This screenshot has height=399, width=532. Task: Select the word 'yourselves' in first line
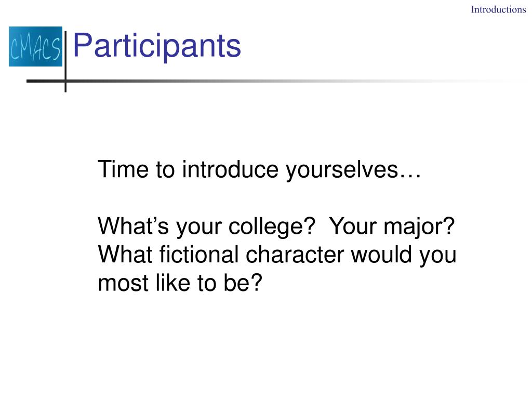click(342, 170)
